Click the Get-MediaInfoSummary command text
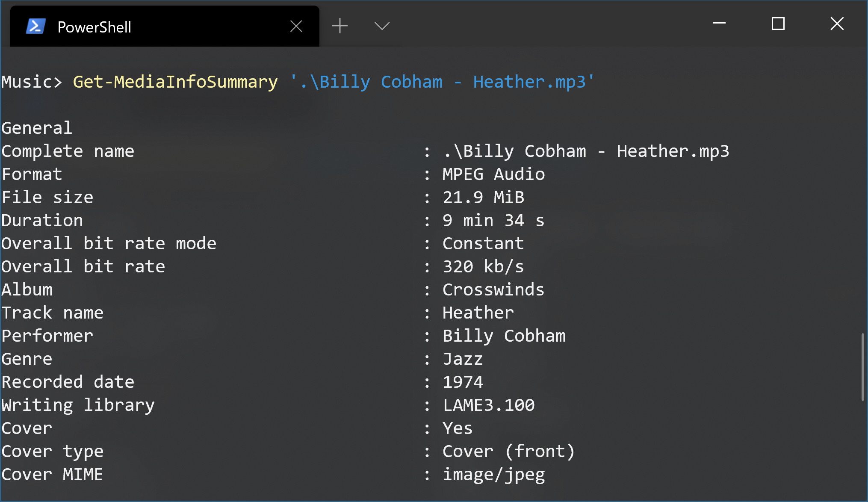 pos(175,82)
